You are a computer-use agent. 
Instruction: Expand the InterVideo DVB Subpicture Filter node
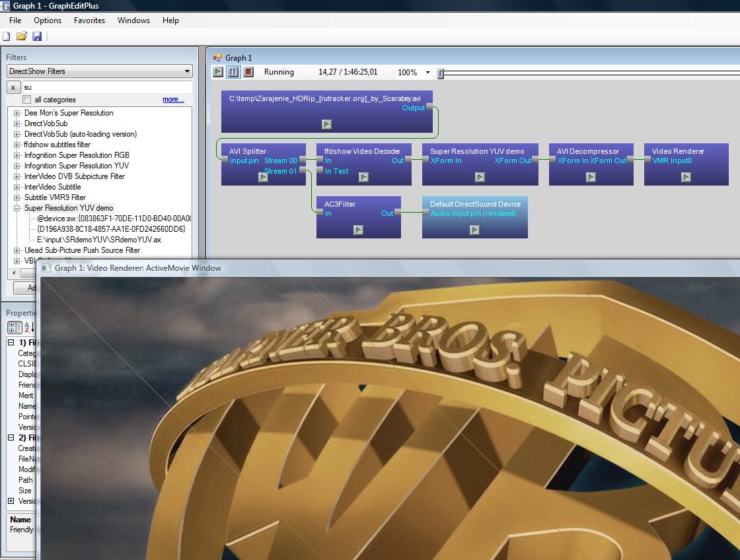pos(17,176)
